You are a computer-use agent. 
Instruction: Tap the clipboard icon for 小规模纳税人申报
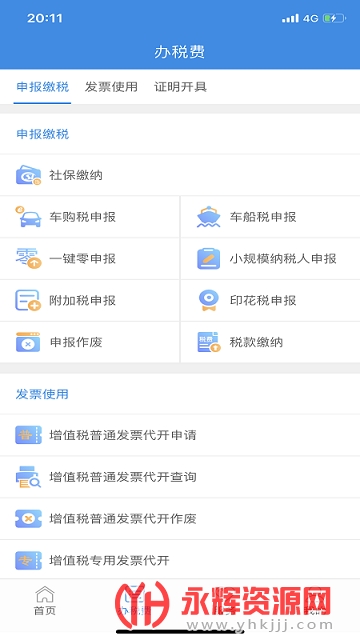pyautogui.click(x=209, y=258)
